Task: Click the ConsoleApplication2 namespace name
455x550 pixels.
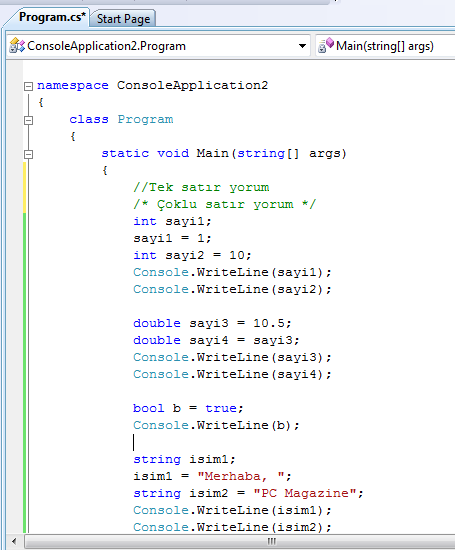Action: (192, 85)
